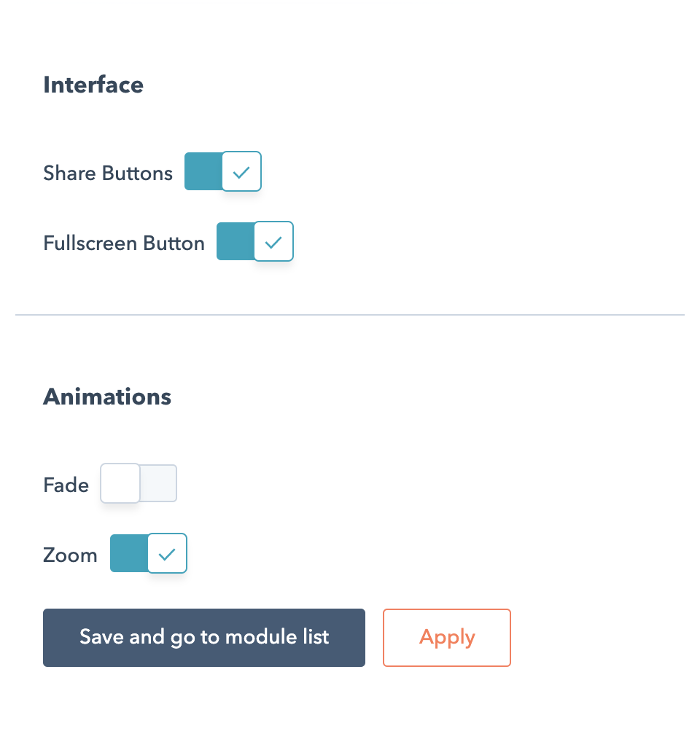The width and height of the screenshot is (700, 742).
Task: Click the grey track of the Fade switch
Action: point(159,484)
